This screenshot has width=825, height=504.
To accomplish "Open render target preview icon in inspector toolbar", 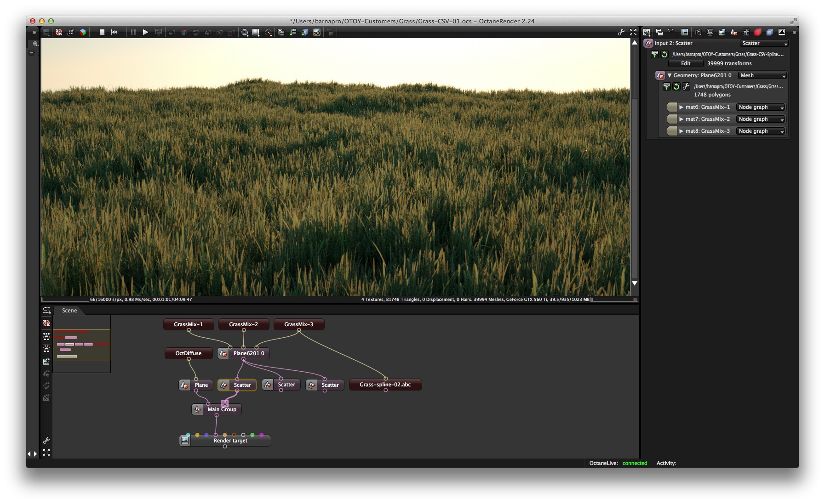I will coord(685,32).
